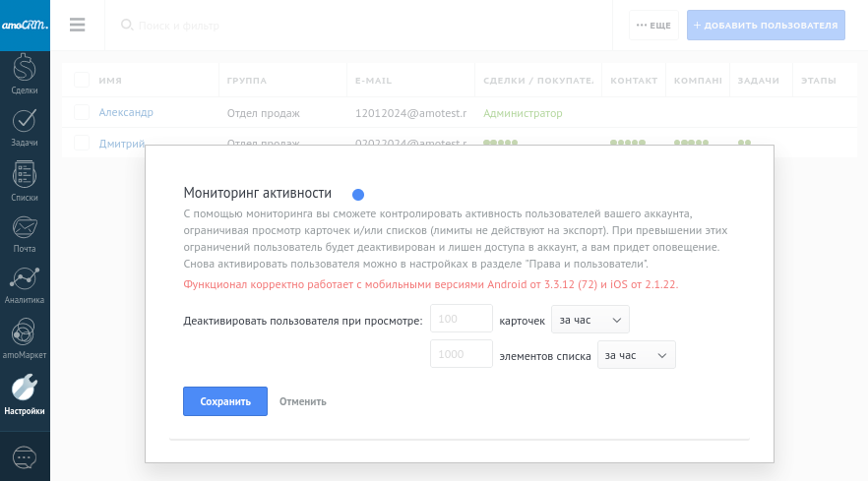This screenshot has width=868, height=481.
Task: Open the Сделки section in sidebar
Action: point(25,74)
